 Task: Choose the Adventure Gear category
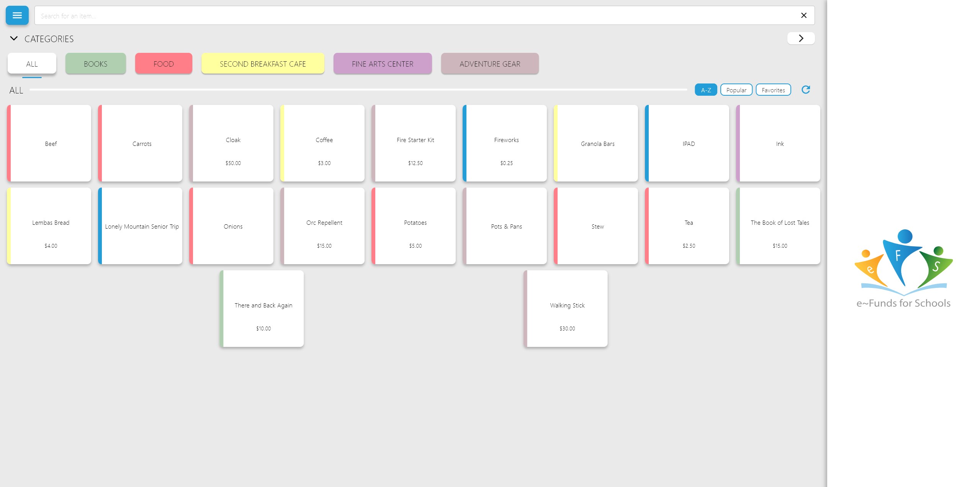click(x=489, y=64)
